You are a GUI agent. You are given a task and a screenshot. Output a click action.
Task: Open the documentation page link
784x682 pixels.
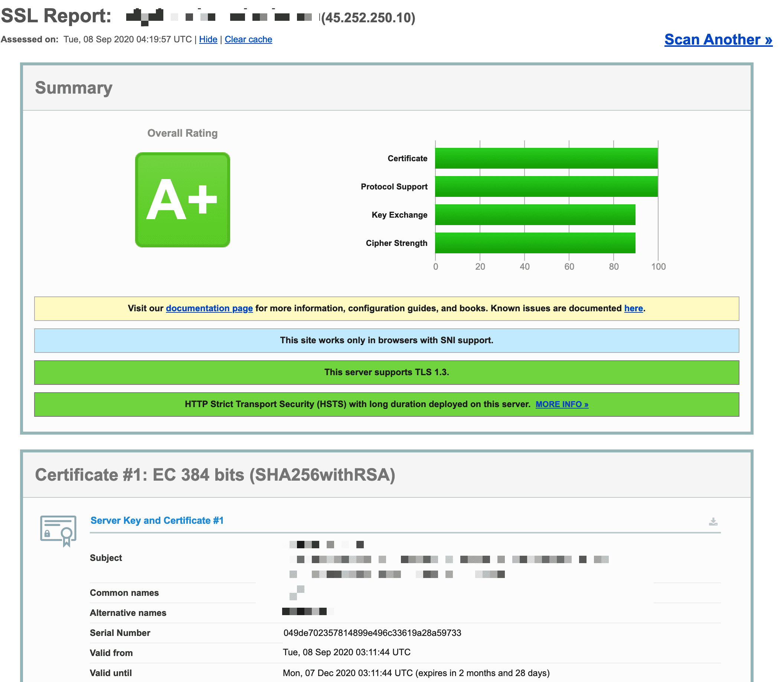tap(209, 308)
